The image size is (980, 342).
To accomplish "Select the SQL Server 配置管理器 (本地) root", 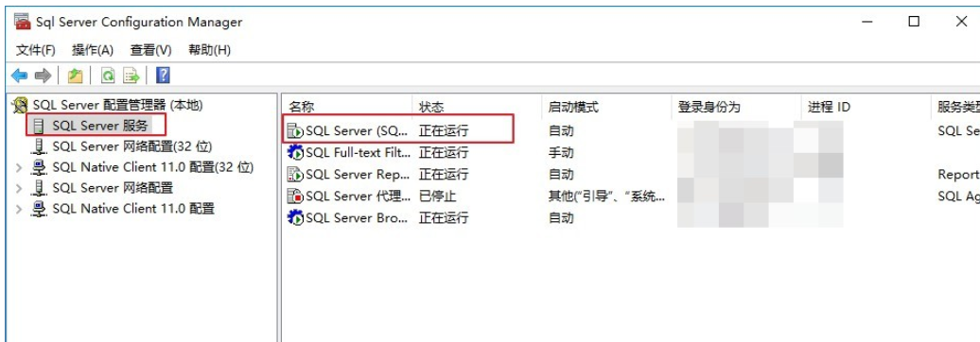I will pos(117,105).
